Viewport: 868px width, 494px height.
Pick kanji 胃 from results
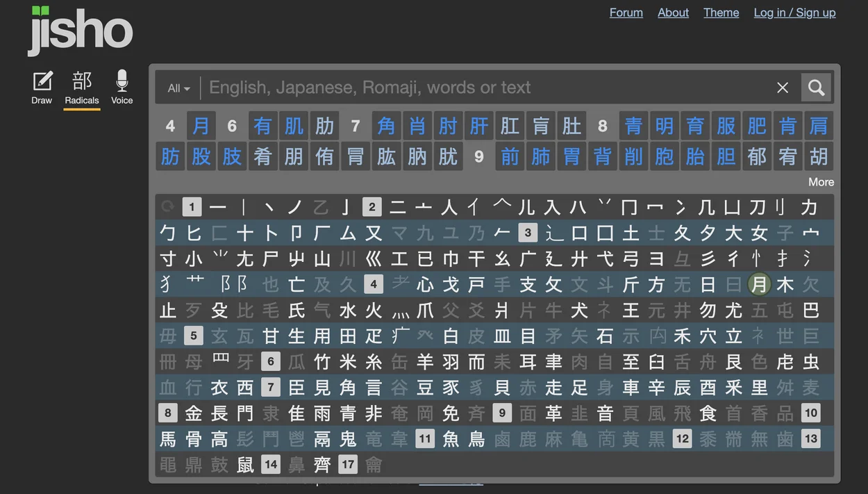tap(572, 156)
